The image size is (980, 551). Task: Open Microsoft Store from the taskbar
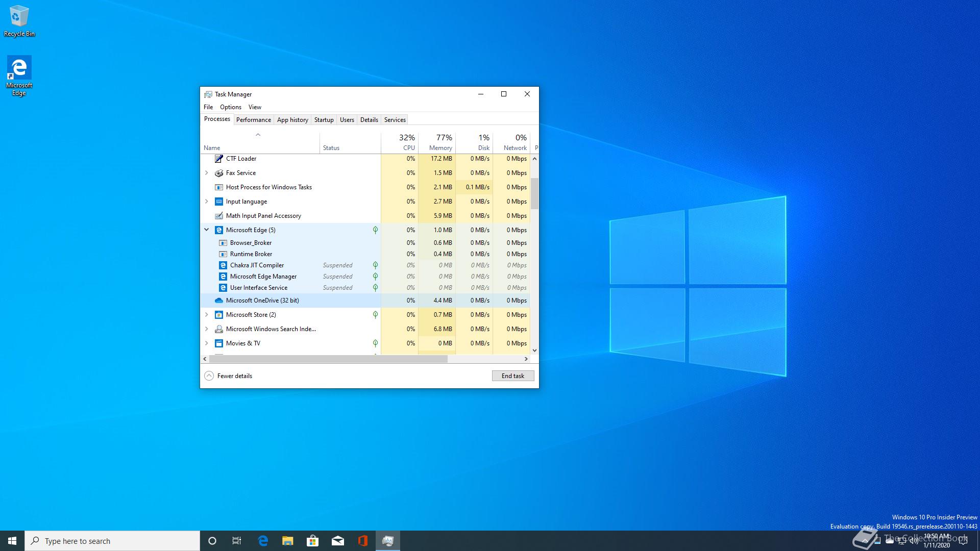(312, 541)
